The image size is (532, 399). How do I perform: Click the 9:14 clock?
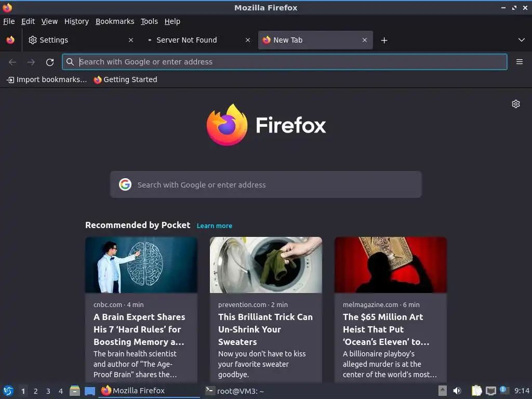[x=522, y=391]
